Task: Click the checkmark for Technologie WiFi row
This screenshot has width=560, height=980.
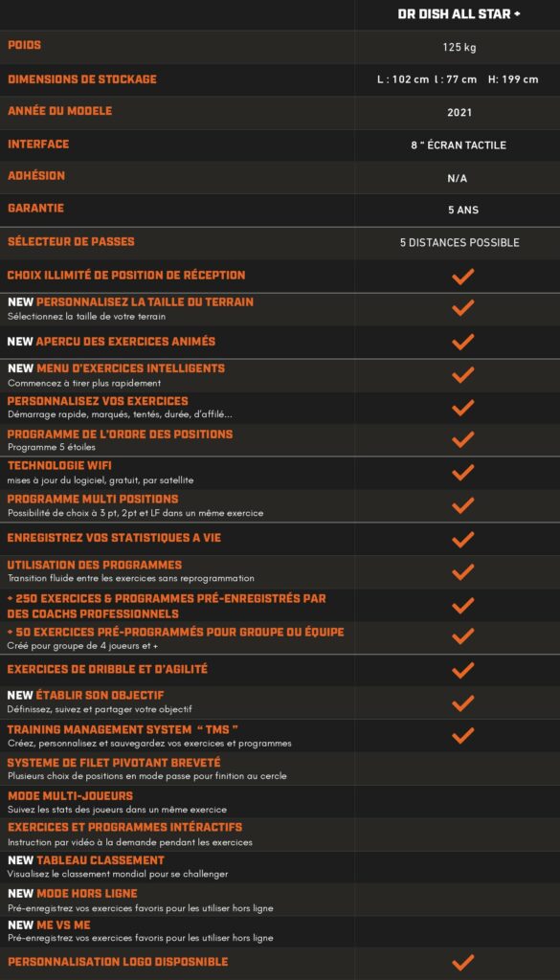Action: (462, 473)
